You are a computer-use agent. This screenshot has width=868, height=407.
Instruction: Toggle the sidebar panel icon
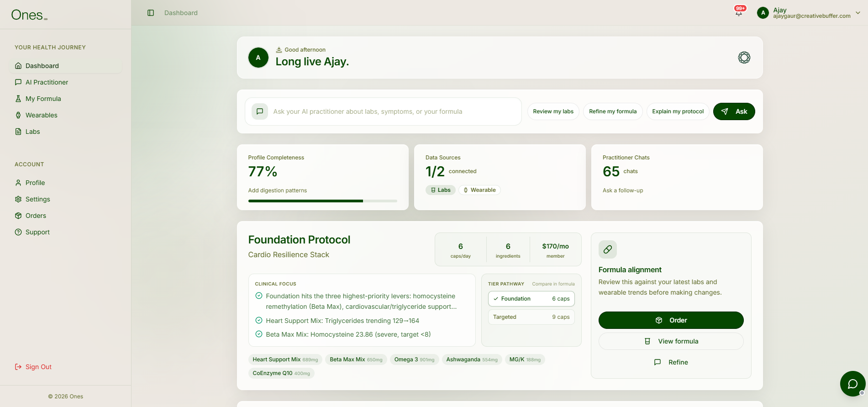(x=151, y=13)
